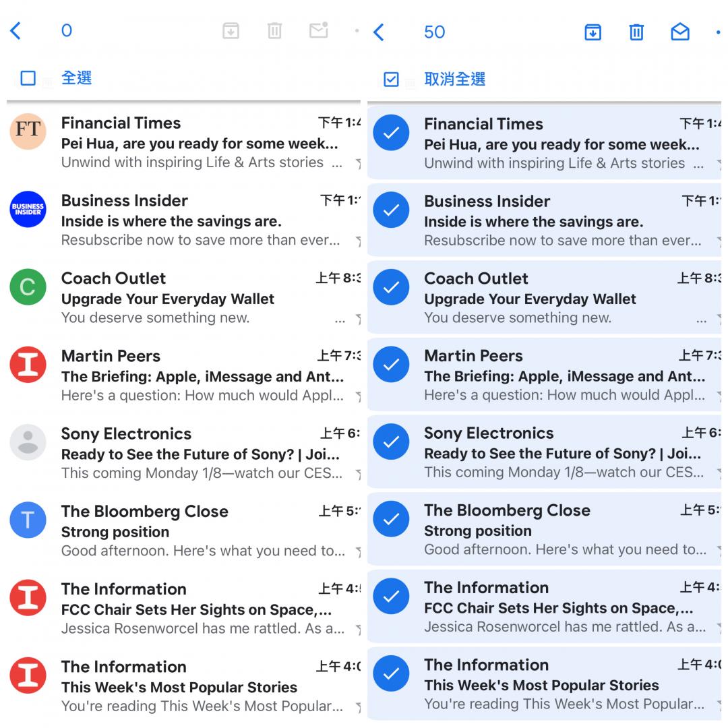
Task: Click greyed-out trash icon in left panel
Action: (x=274, y=31)
